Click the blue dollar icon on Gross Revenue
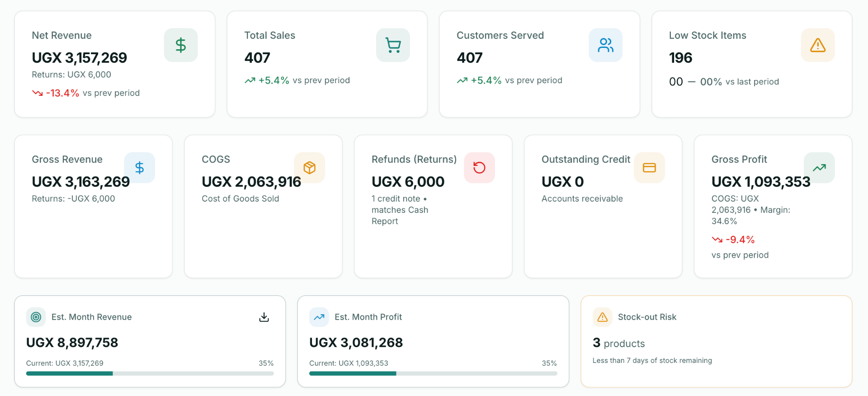This screenshot has width=868, height=396. pos(140,168)
